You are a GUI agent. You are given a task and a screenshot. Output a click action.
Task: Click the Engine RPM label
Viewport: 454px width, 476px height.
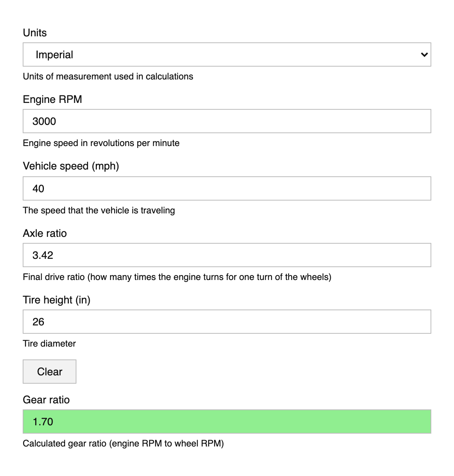coord(52,100)
